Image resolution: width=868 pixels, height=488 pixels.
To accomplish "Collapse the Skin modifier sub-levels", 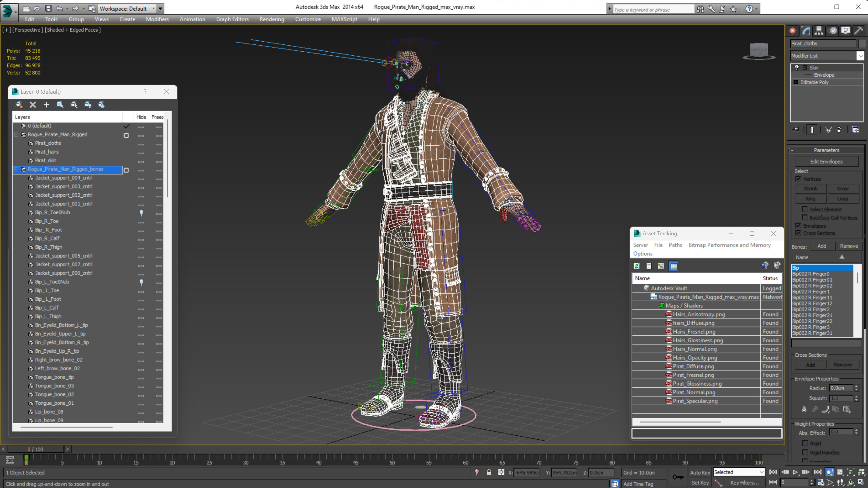I will 805,68.
